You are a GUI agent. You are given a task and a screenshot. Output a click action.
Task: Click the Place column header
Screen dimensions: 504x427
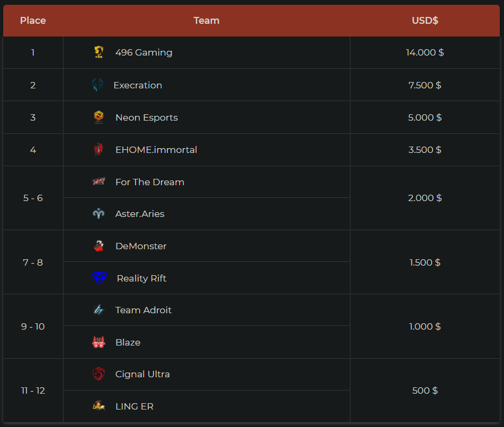point(33,21)
